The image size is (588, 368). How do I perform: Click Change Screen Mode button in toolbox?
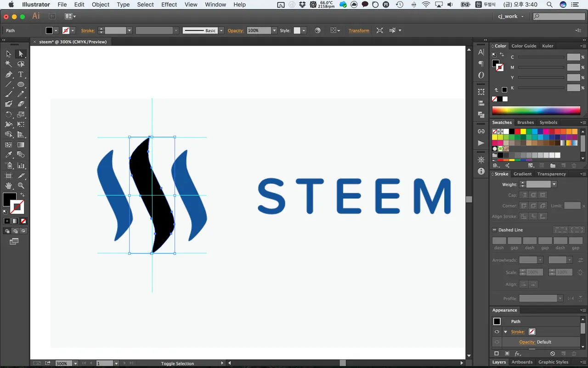coord(14,241)
